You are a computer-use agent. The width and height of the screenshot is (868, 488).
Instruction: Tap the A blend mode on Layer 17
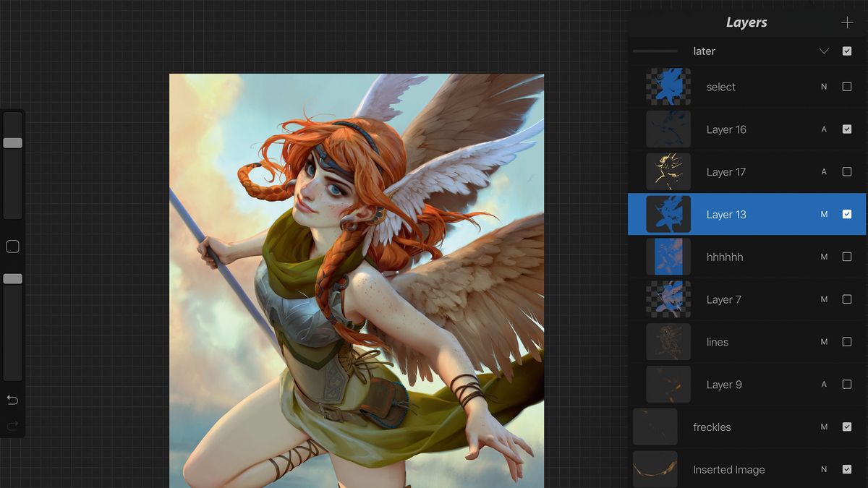(825, 171)
